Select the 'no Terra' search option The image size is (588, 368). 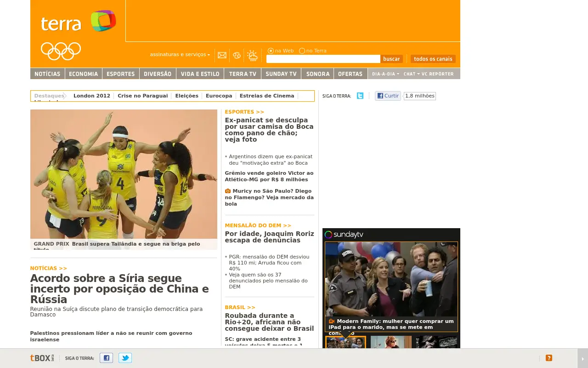[302, 51]
